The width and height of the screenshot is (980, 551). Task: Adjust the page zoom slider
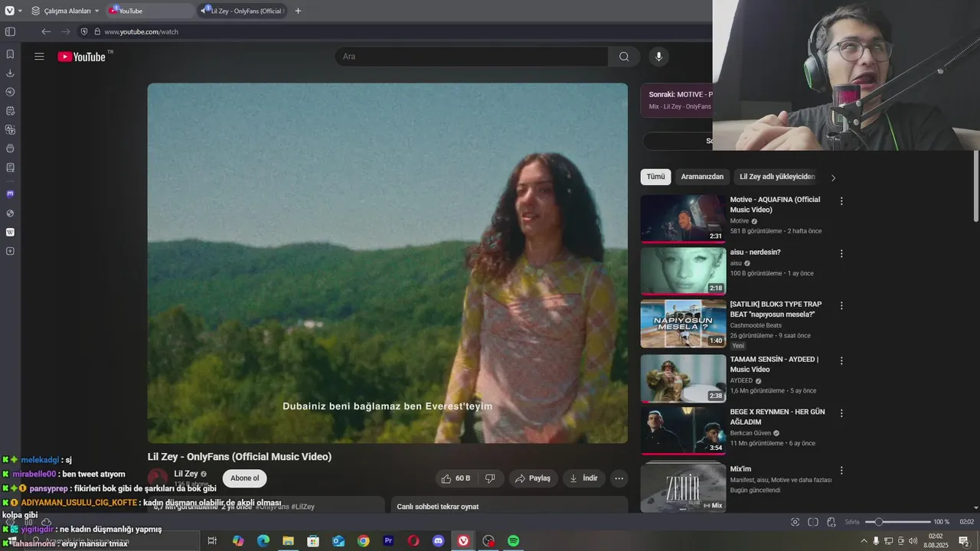[897, 522]
